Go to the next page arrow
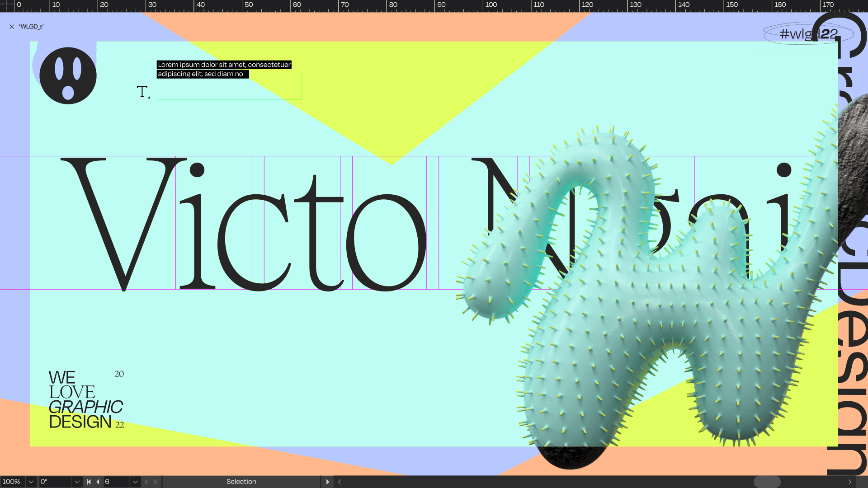The image size is (868, 488). tap(146, 482)
